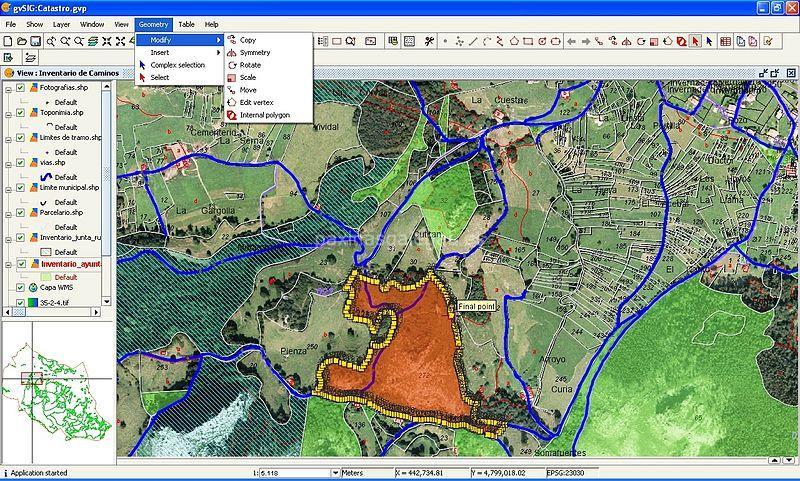800x481 pixels.
Task: Click the green layers stack toolbar icon
Action: pyautogui.click(x=92, y=41)
